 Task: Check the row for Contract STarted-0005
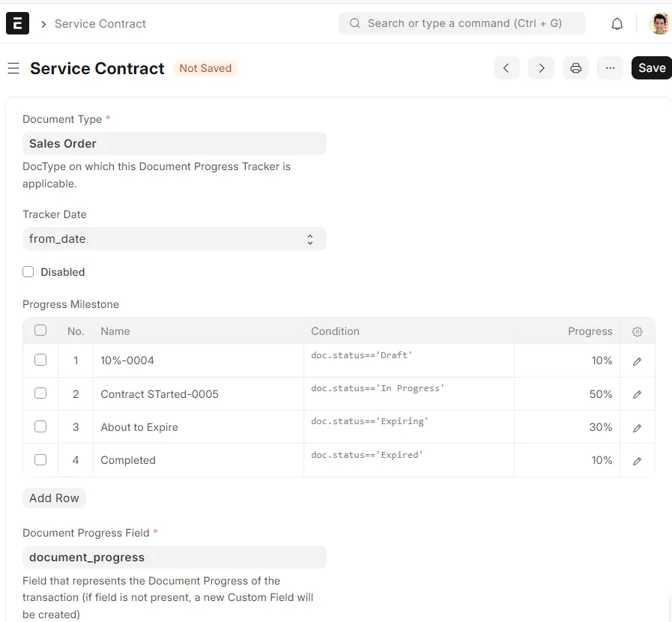[x=40, y=393]
